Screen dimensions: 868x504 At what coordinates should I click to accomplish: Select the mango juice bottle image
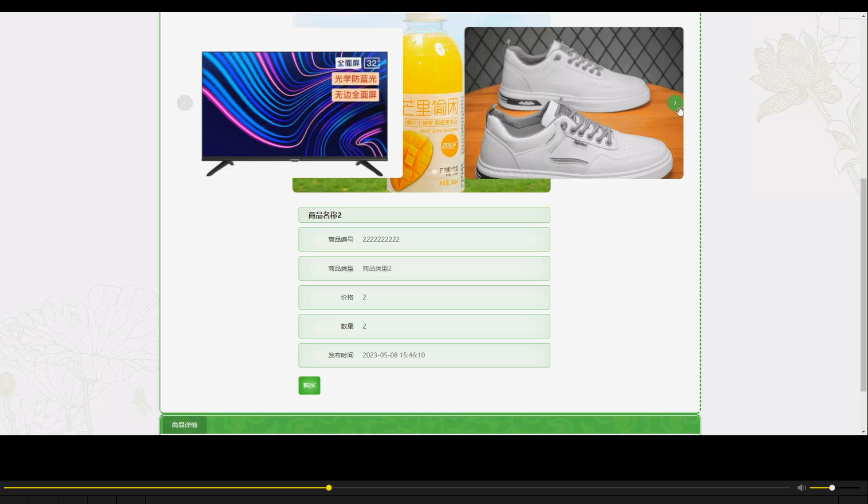[433, 103]
